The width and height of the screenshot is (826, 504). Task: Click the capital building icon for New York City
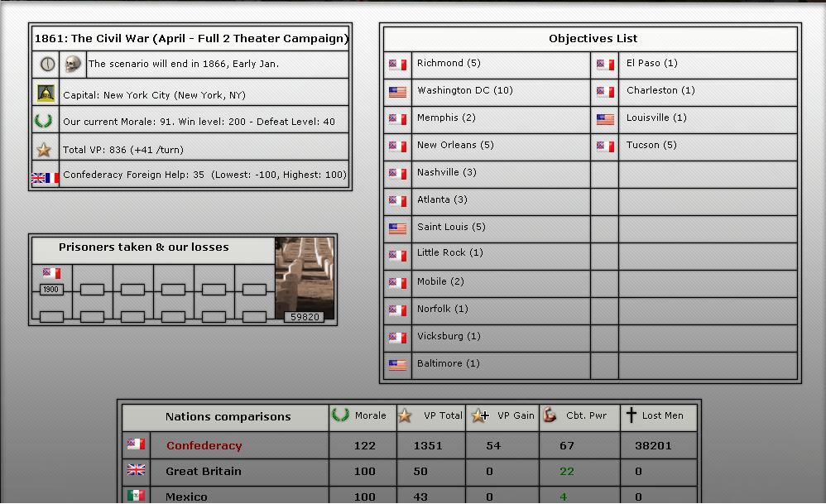click(46, 94)
